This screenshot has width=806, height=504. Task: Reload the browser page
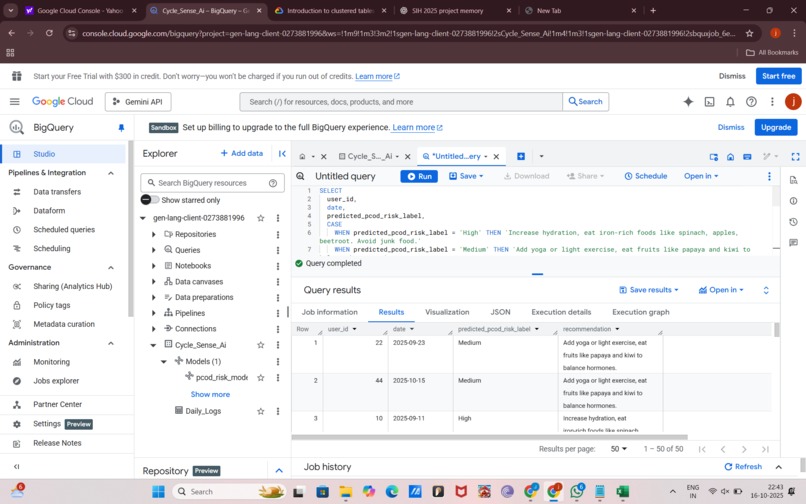tap(49, 33)
